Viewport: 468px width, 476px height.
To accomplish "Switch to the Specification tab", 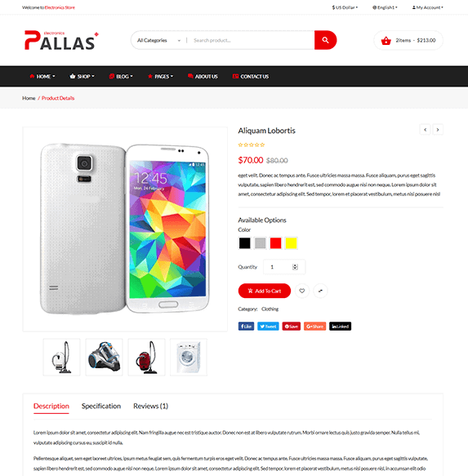I will [101, 406].
